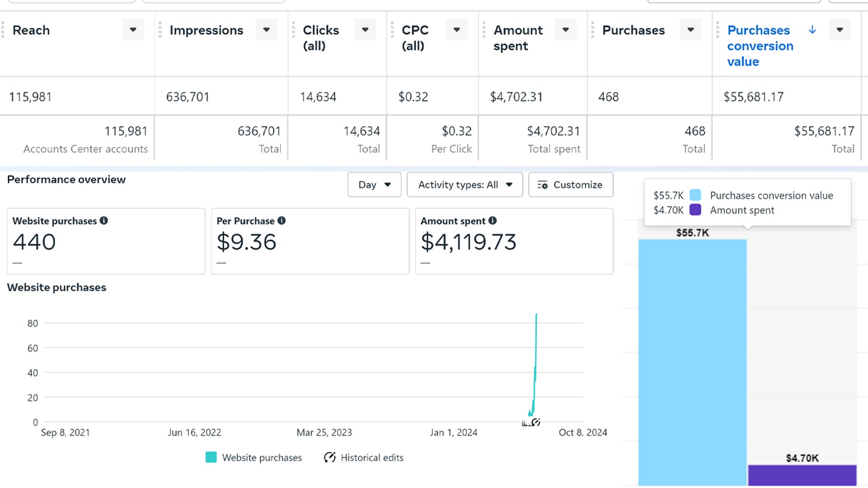868x488 pixels.
Task: Click Impressions column header
Action: [206, 30]
